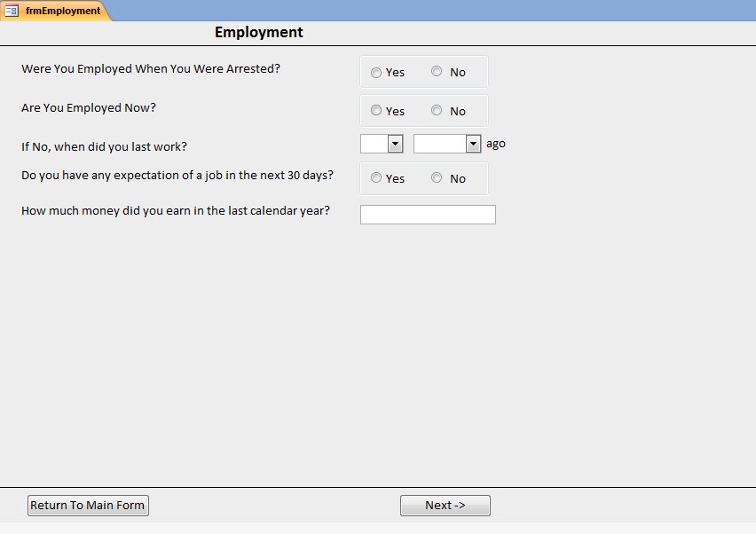Open the second last-work dropdown arrow before ago
The height and width of the screenshot is (534, 756).
(474, 144)
